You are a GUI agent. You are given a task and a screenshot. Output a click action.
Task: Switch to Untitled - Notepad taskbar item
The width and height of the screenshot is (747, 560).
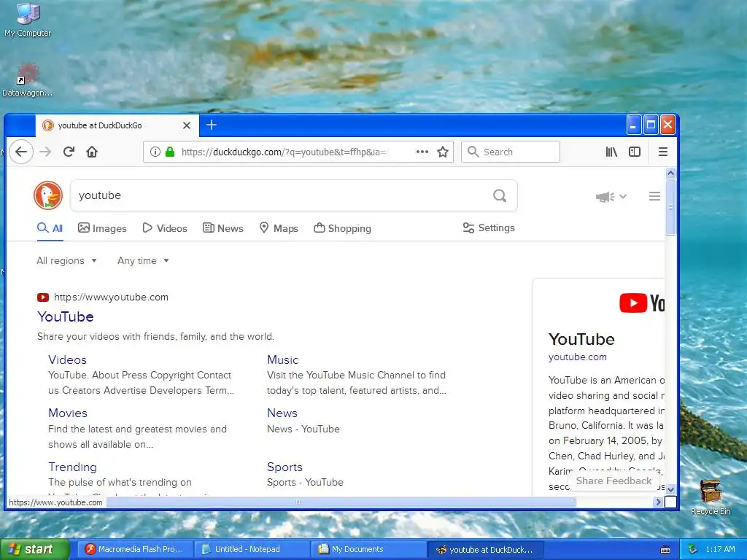click(x=252, y=549)
